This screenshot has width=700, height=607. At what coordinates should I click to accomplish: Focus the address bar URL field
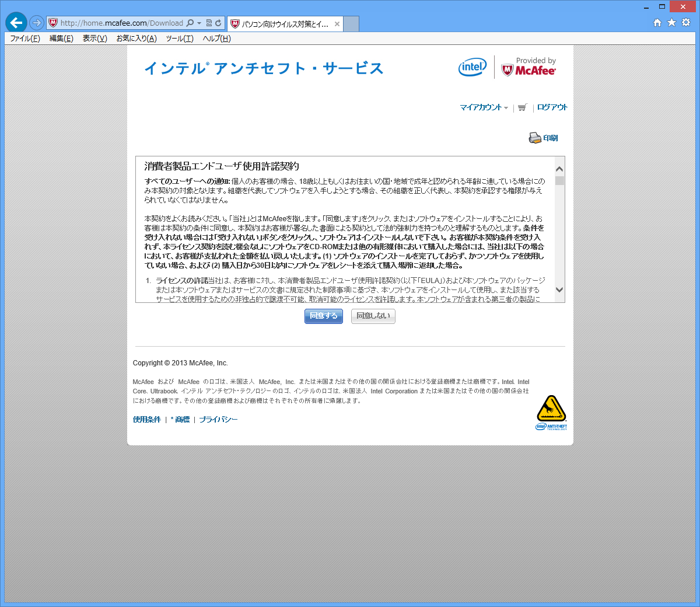click(121, 23)
